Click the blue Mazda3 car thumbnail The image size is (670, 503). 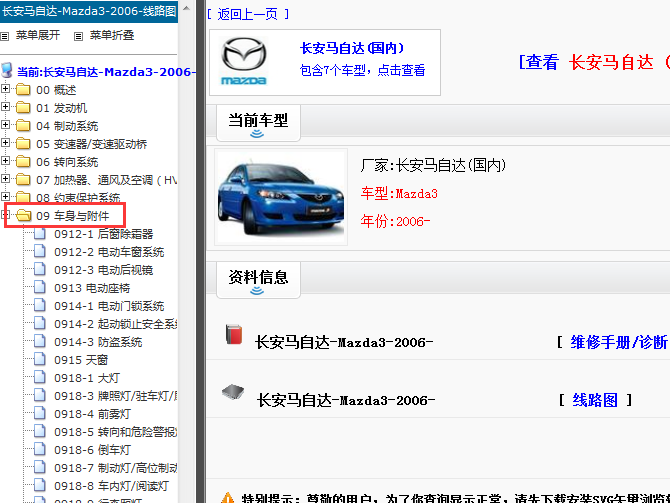[x=281, y=197]
